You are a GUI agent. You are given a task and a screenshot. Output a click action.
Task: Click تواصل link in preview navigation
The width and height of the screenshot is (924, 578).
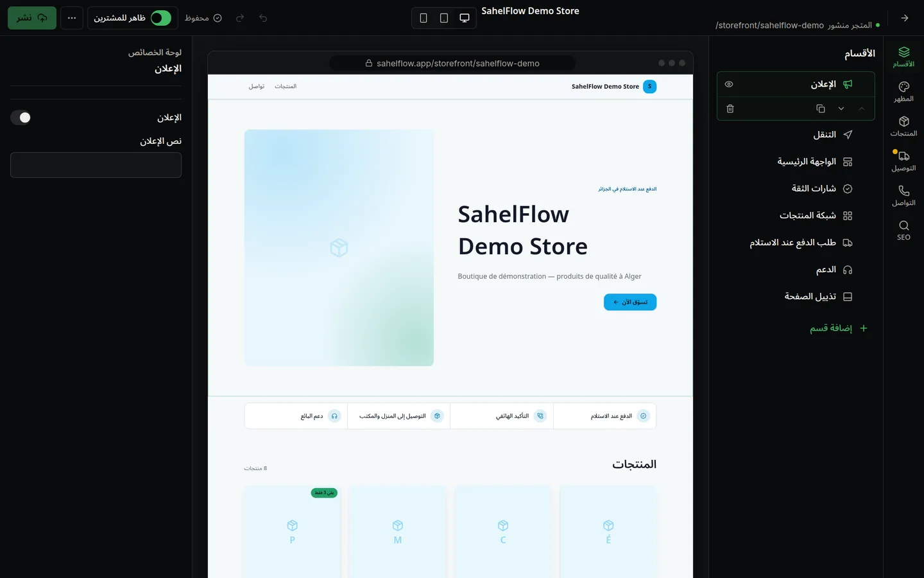click(x=257, y=87)
